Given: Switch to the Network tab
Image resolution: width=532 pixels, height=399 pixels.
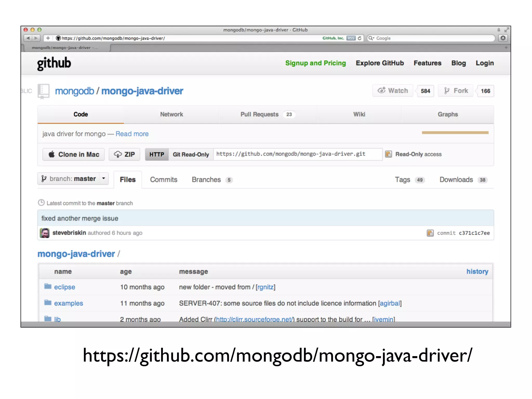Looking at the screenshot, I should [x=171, y=114].
